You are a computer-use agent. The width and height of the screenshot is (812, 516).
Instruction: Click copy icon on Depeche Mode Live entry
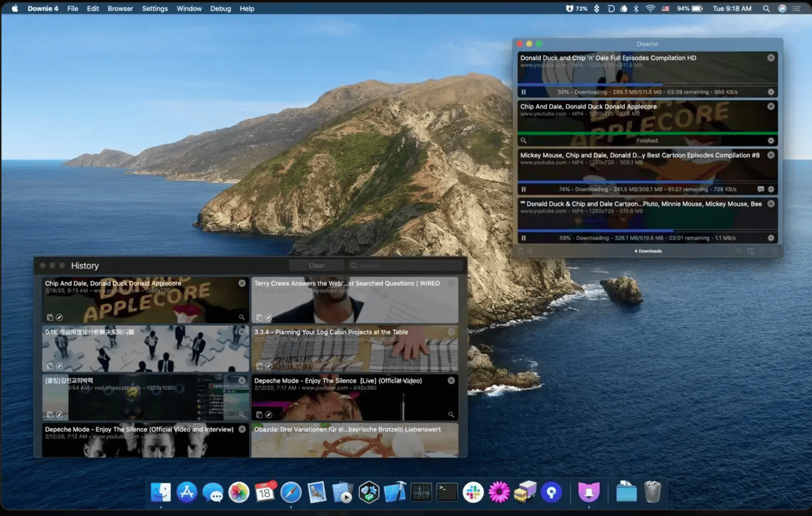(x=259, y=414)
